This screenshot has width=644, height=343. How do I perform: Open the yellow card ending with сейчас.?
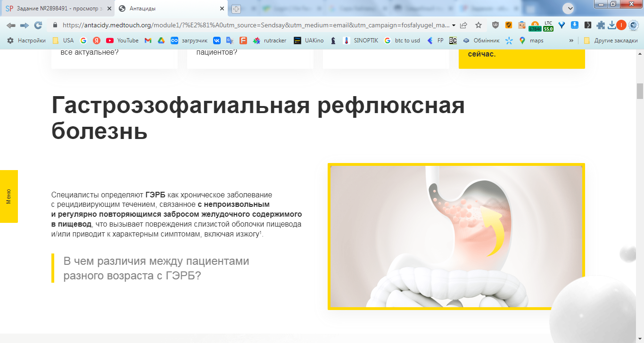tap(522, 59)
